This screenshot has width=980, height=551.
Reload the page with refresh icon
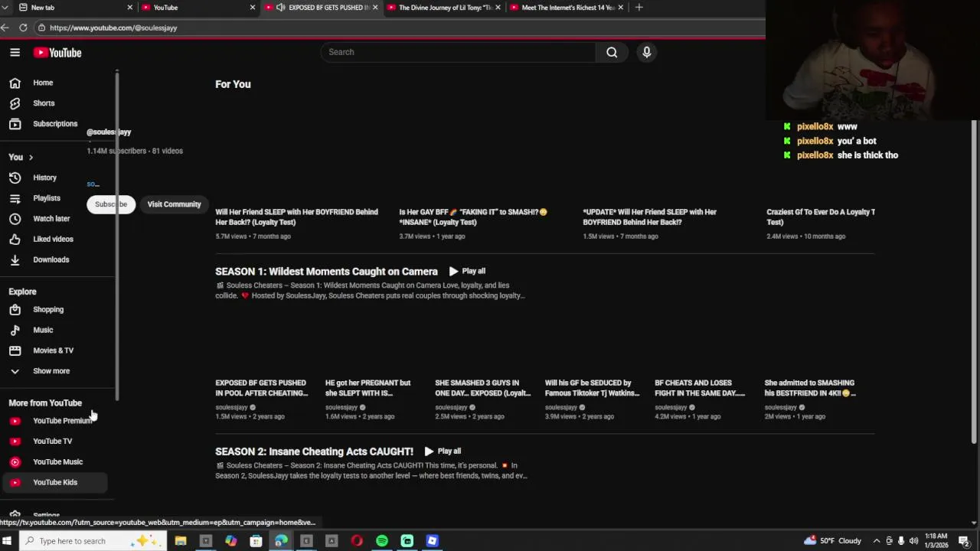(x=23, y=28)
